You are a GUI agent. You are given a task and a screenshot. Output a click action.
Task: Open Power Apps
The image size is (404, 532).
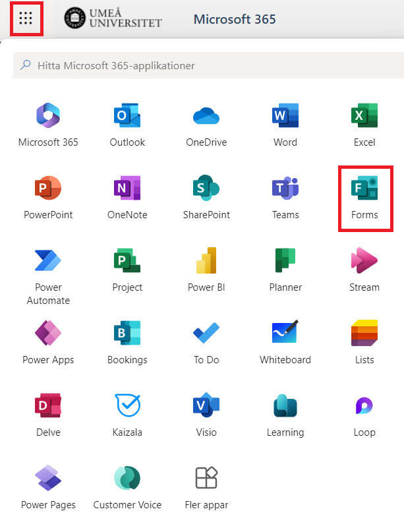coord(48,343)
